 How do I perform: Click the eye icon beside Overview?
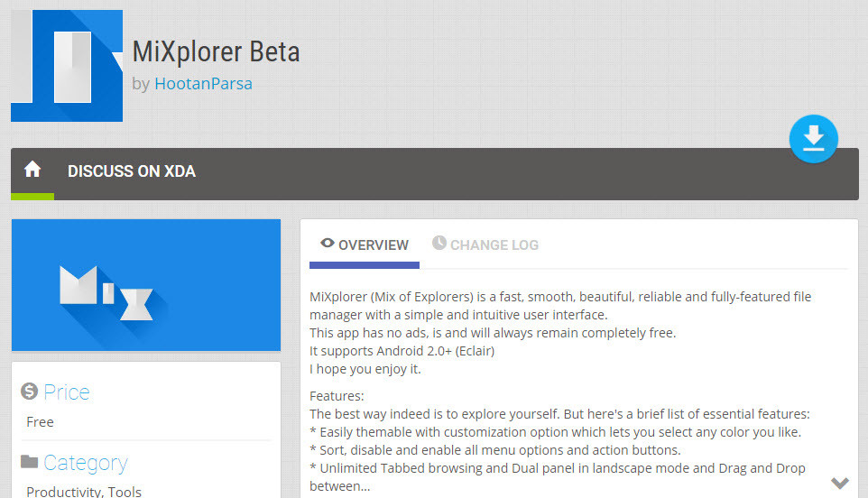(x=328, y=244)
